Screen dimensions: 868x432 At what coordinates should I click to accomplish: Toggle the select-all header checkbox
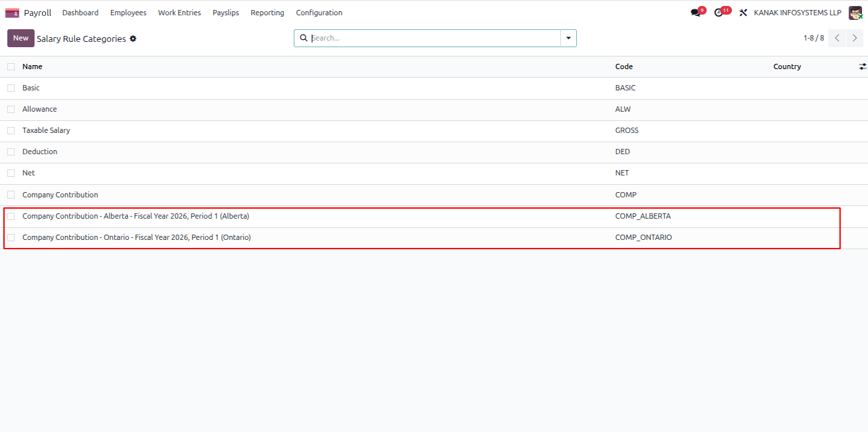(11, 66)
